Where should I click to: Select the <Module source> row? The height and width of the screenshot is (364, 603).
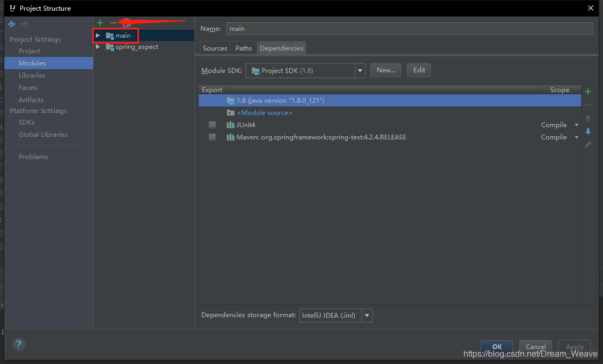tap(389, 113)
